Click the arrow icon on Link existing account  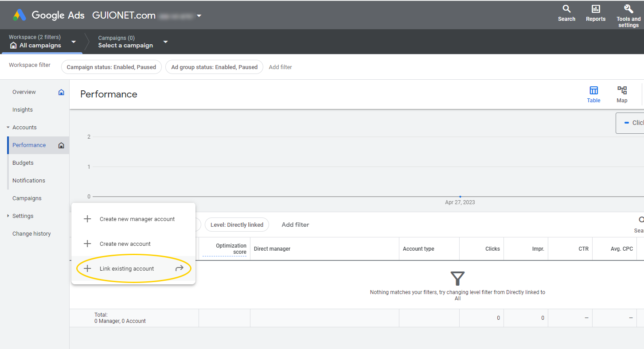click(x=179, y=268)
